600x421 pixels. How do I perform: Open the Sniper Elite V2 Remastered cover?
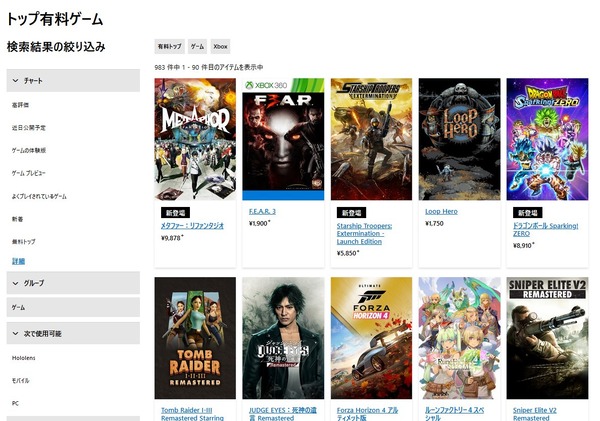pos(547,338)
